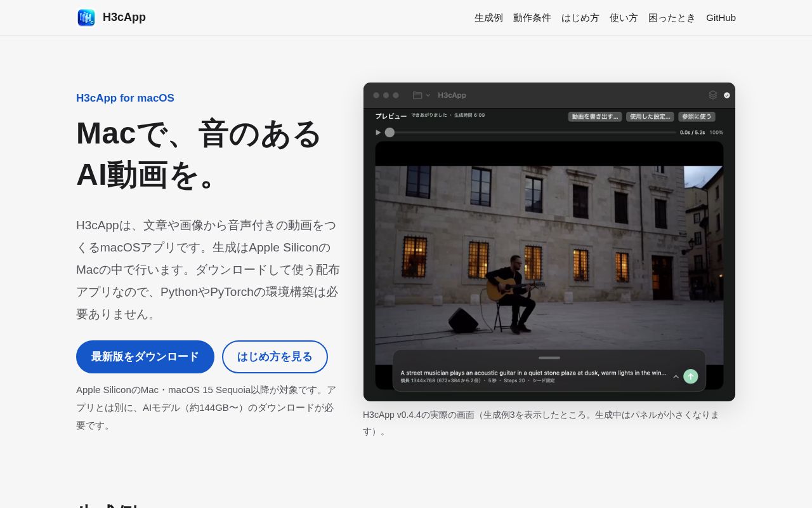
Task: Open the layers stack icon in app titlebar
Action: point(713,95)
